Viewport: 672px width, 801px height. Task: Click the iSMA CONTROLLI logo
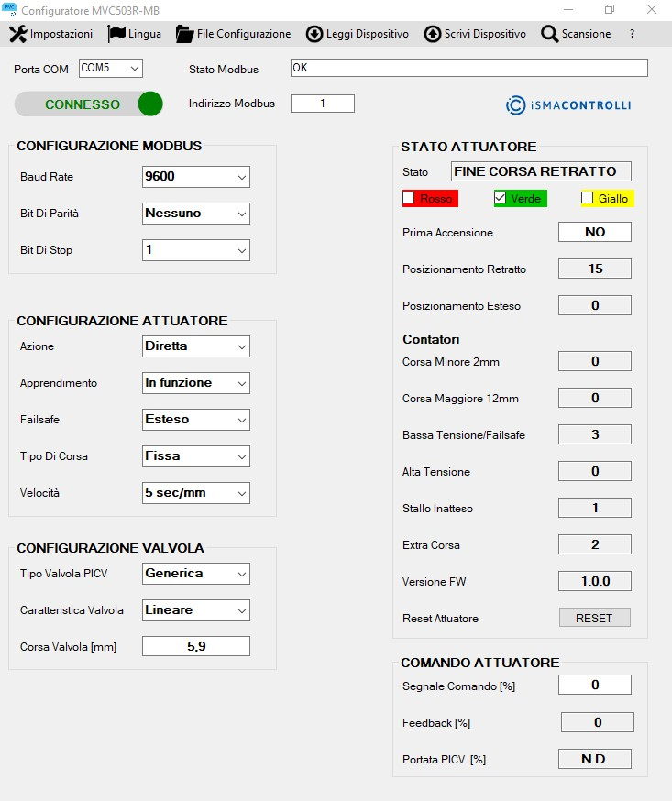(x=568, y=105)
